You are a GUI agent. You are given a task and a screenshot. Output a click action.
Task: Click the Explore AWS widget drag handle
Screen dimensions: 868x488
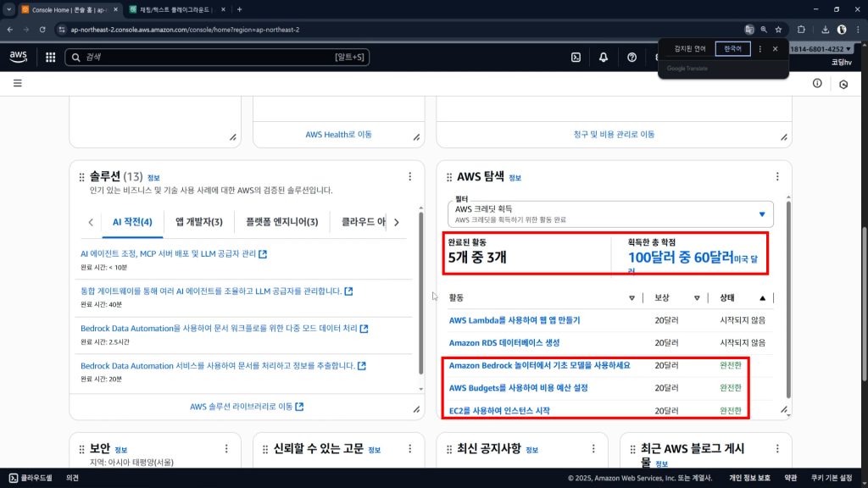(449, 177)
